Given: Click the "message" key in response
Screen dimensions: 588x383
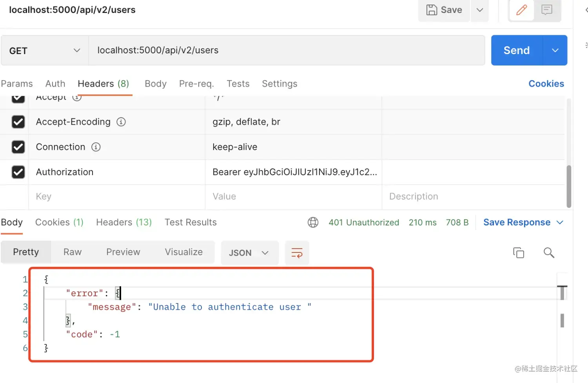Looking at the screenshot, I should point(112,307).
